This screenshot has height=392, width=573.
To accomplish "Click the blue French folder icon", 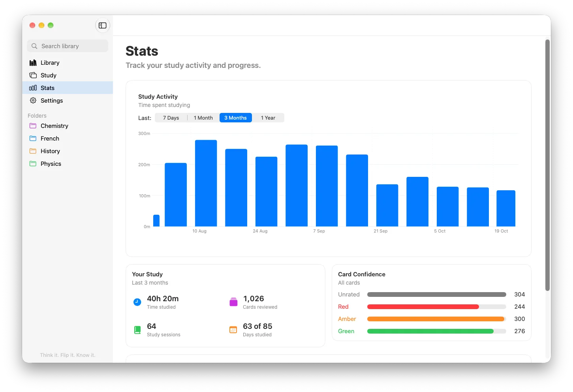I will pos(33,139).
